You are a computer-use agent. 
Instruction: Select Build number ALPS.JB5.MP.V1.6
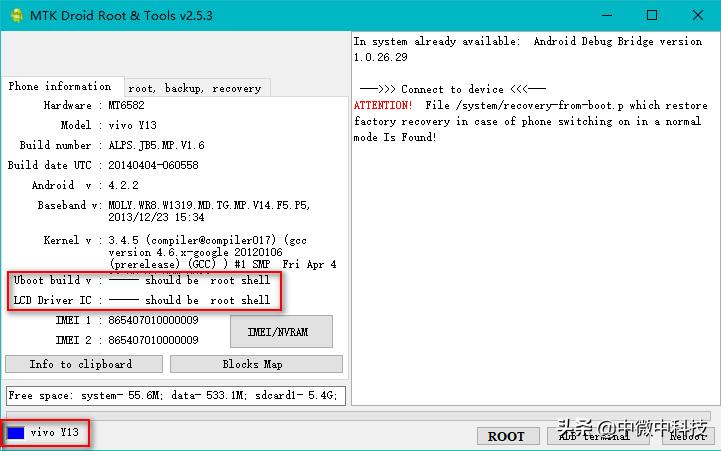156,145
